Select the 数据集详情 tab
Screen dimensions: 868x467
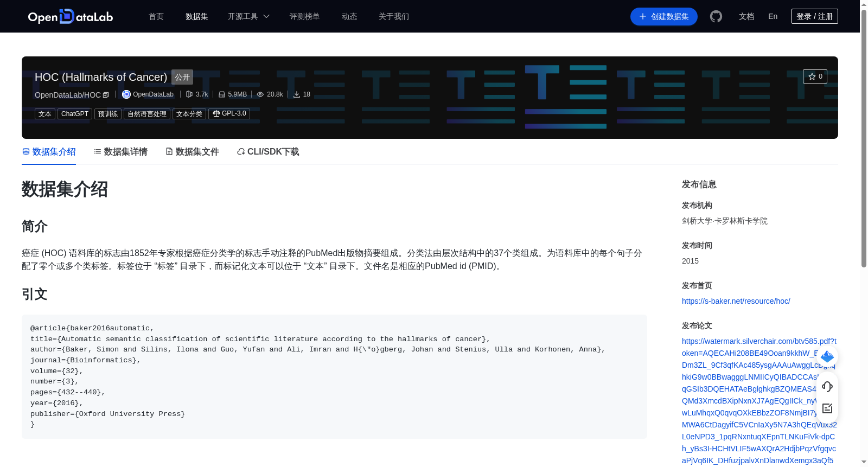tap(120, 152)
